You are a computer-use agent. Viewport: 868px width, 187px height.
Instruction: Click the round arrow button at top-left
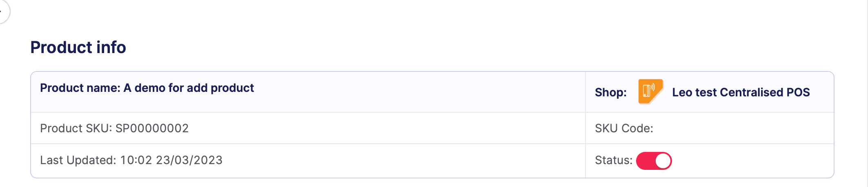click(x=3, y=11)
